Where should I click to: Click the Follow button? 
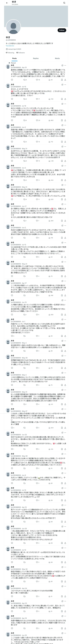[x=62, y=30]
